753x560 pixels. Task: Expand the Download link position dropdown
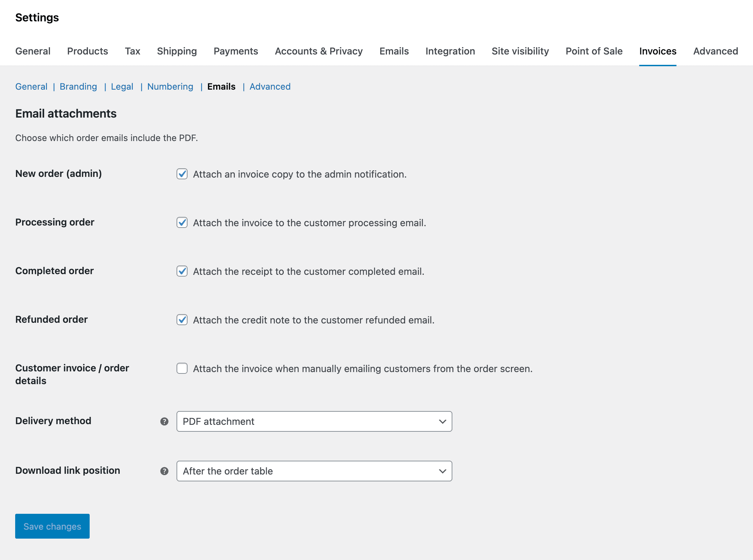314,471
